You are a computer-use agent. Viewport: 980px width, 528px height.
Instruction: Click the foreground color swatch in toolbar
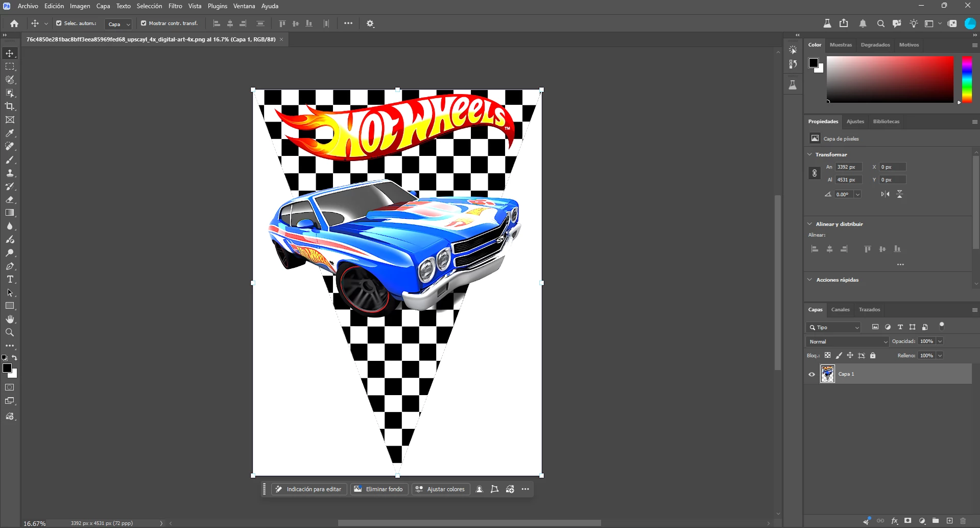point(7,368)
